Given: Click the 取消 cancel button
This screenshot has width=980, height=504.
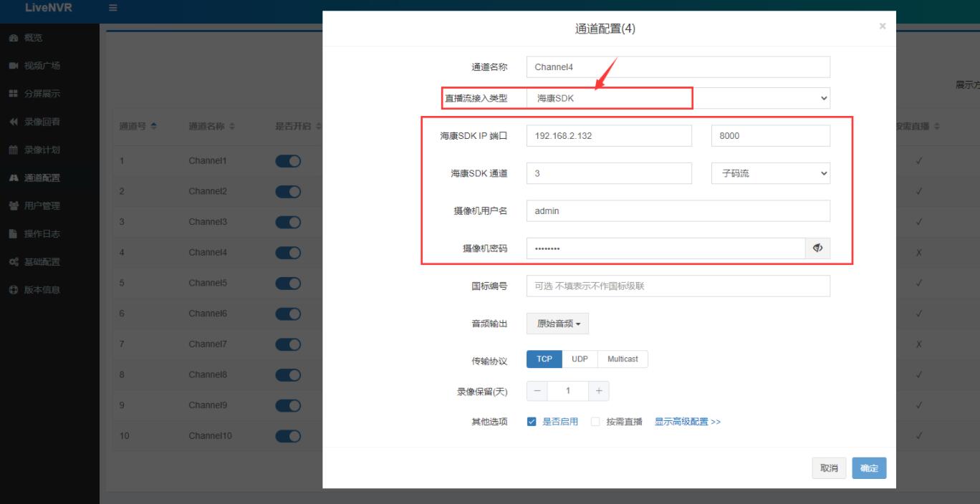Looking at the screenshot, I should point(829,468).
